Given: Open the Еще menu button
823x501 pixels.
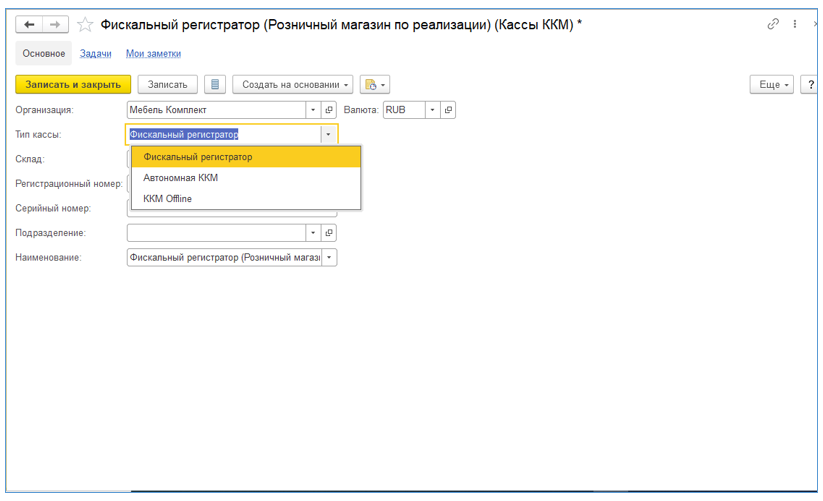Looking at the screenshot, I should tap(772, 85).
